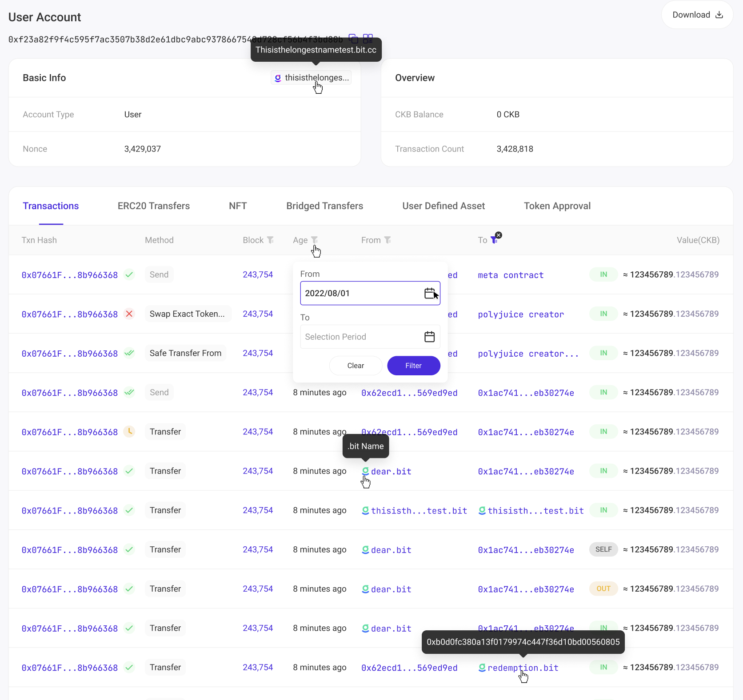
Task: Click the failed status icon on Swap Exact Token row
Action: point(129,314)
